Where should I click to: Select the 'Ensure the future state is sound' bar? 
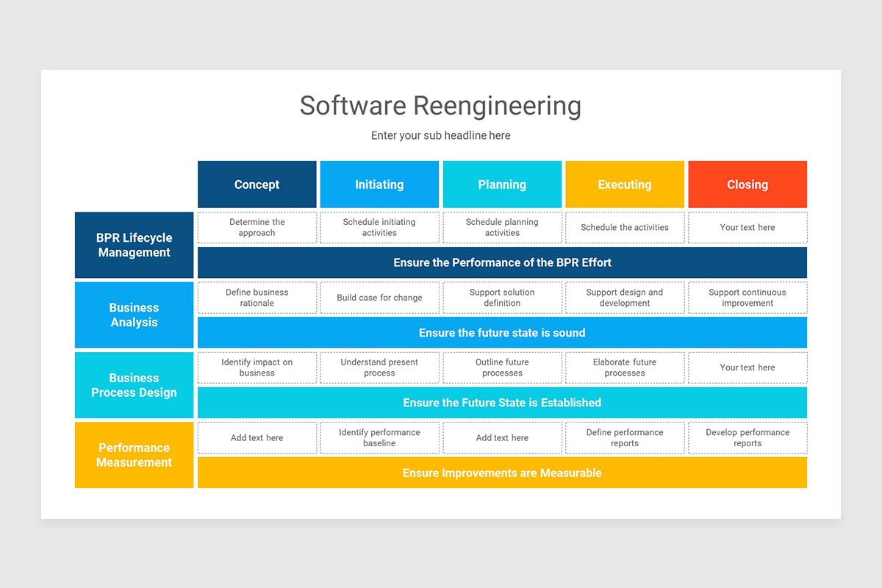[x=502, y=332]
